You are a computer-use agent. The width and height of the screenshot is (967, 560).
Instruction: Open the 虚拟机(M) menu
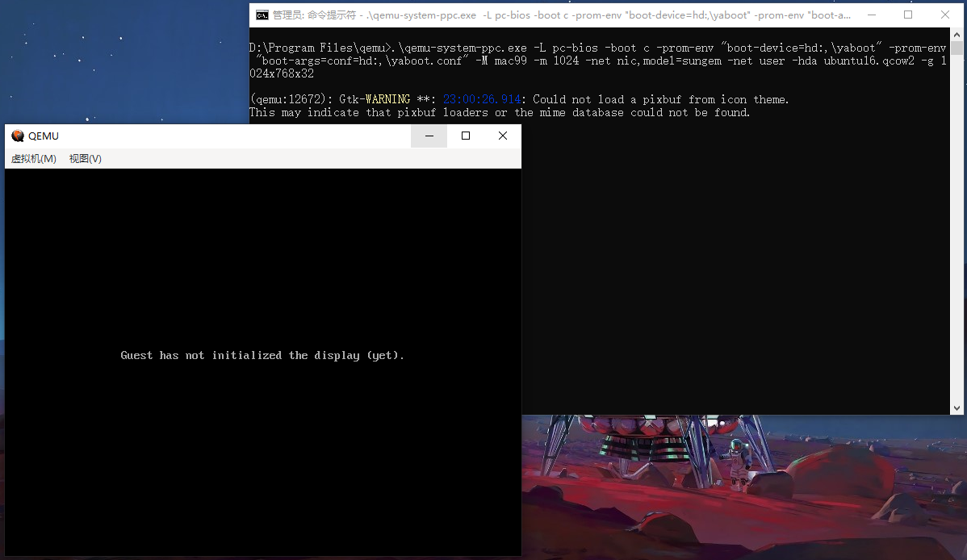pyautogui.click(x=33, y=158)
